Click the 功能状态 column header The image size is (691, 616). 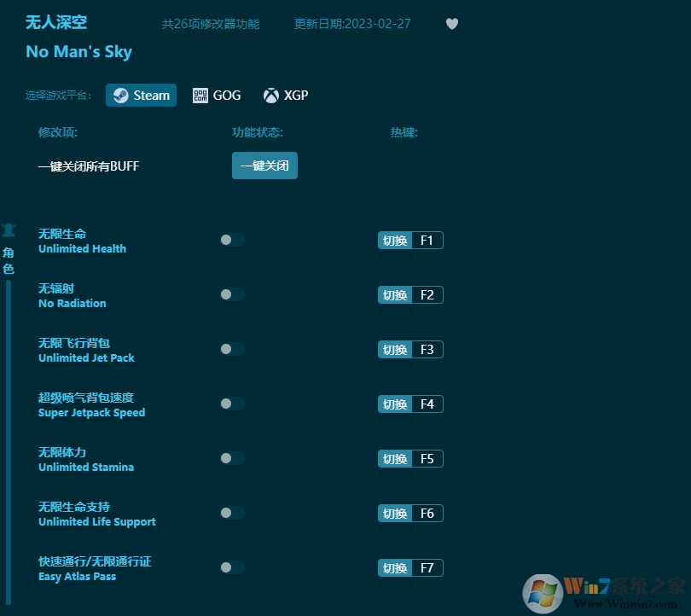[258, 132]
